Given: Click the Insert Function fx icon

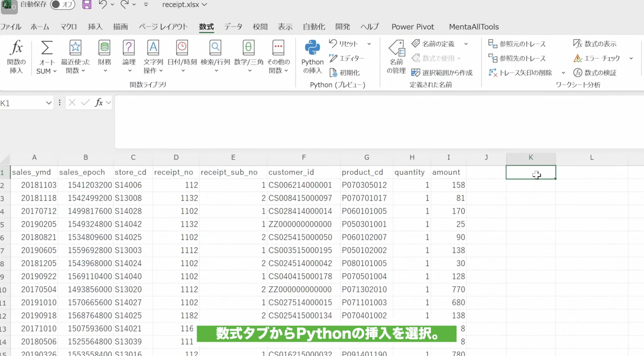Looking at the screenshot, I should click(16, 48).
